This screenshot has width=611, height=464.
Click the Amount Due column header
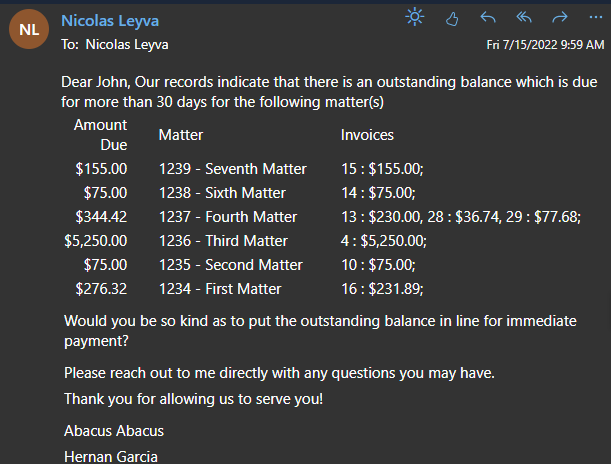click(100, 135)
